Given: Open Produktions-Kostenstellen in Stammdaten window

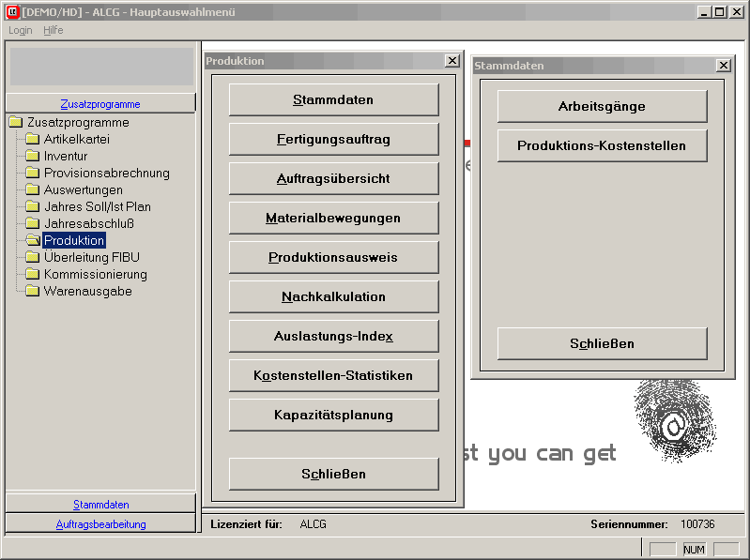Looking at the screenshot, I should coord(602,145).
